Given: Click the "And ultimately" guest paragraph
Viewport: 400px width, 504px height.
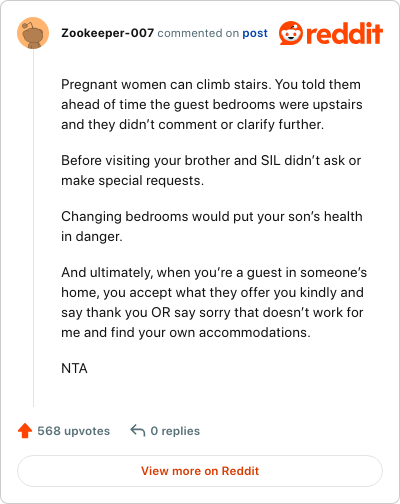Looking at the screenshot, I should coord(214,302).
